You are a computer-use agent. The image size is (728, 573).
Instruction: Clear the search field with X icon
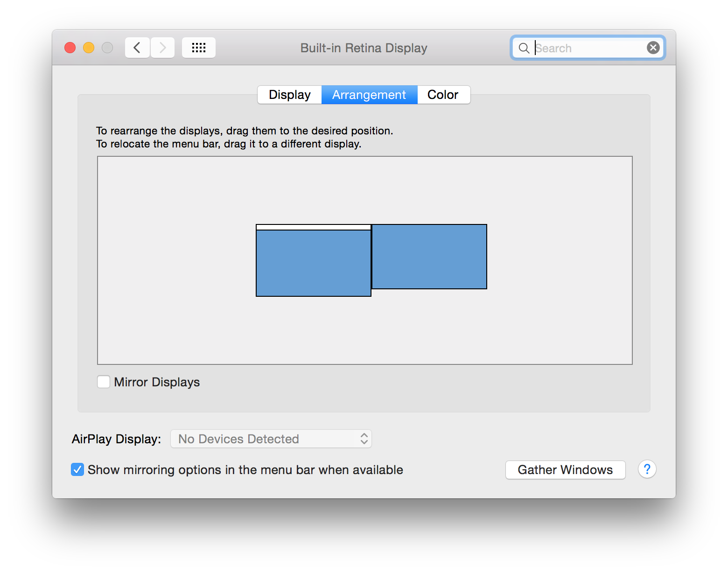tap(653, 48)
